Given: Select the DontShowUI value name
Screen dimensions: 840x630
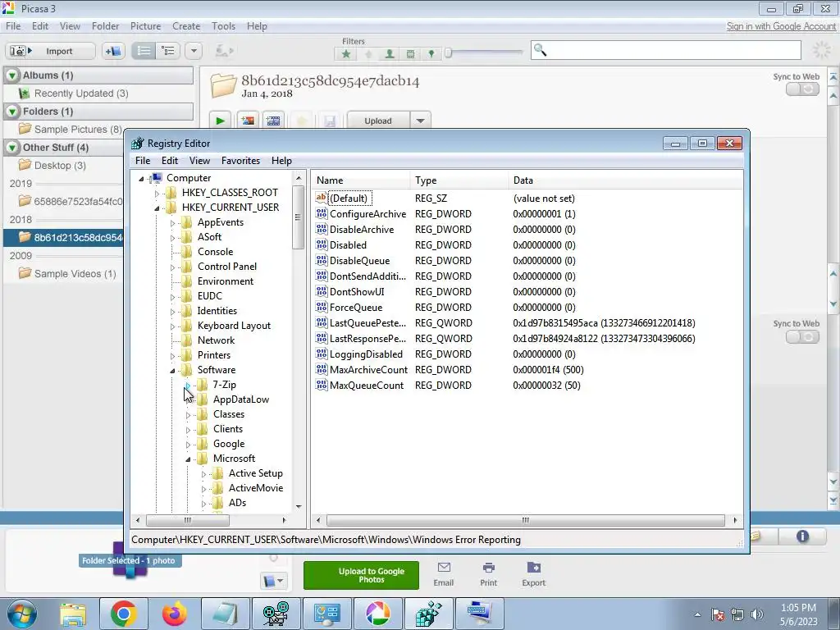Looking at the screenshot, I should (357, 292).
